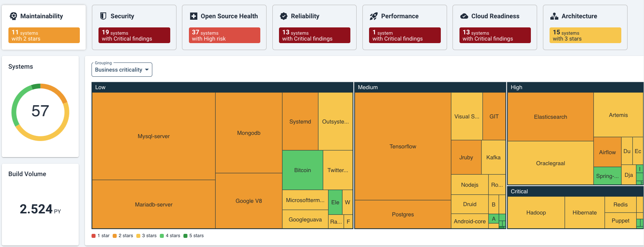Screen dimensions: 644x247
Task: Click the 57 systems donut chart
Action: 40,112
